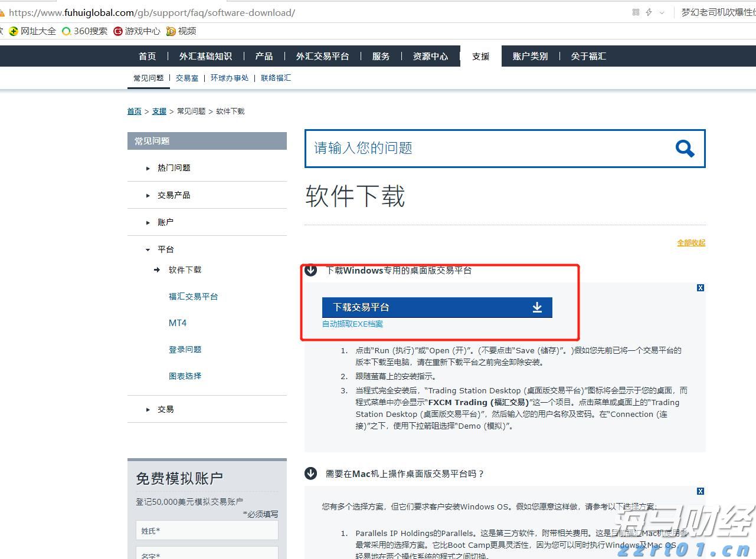Viewport: 756px width, 559px height.
Task: Click the download arrow on the 下载交易平台 button
Action: 537,307
